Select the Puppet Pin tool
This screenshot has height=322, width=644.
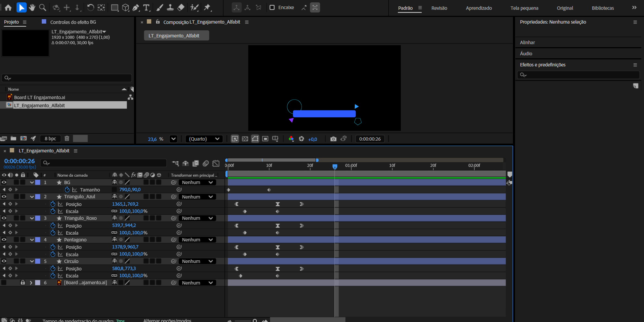(x=207, y=7)
